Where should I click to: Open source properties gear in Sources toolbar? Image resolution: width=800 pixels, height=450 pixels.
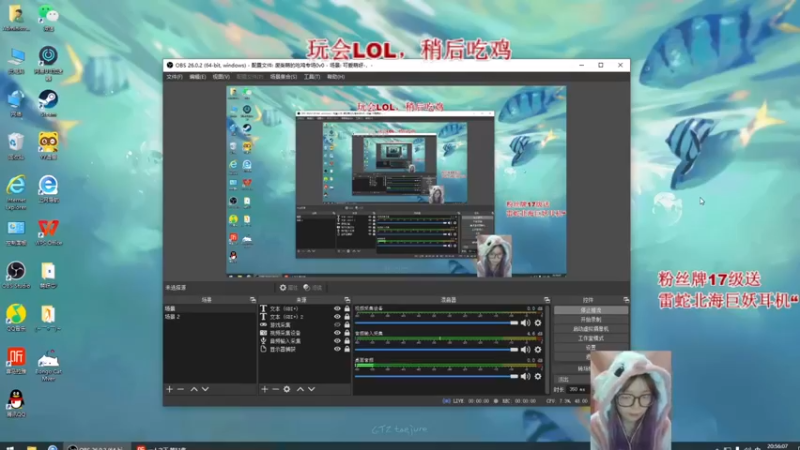click(287, 389)
